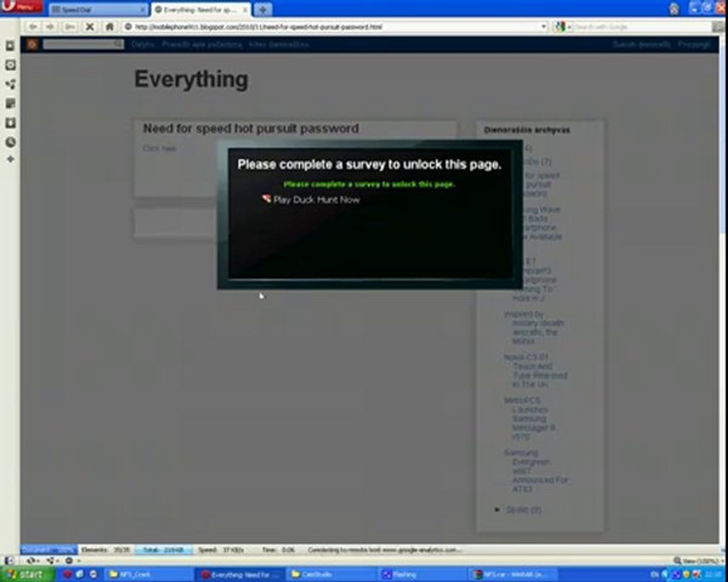Screen dimensions: 728x582
Task: Open the Opera Menu button
Action: 20,6
